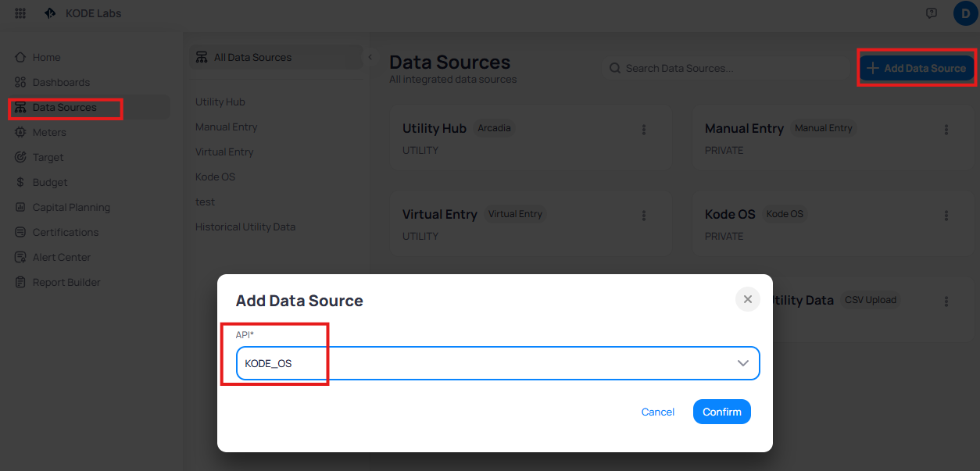Open the Kode OS card title

coord(730,214)
